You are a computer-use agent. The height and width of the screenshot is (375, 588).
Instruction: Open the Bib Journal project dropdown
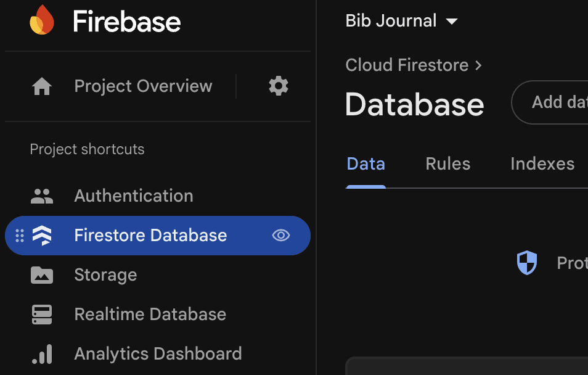coord(402,20)
